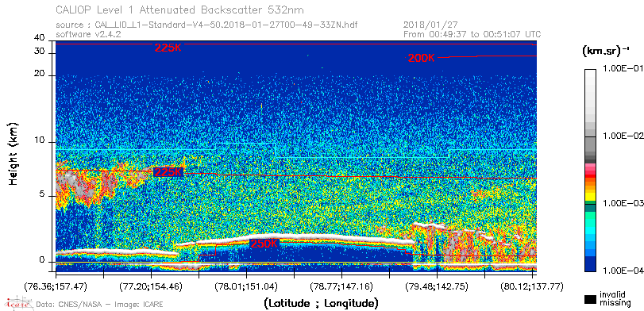Click the '(78.01;151.04)' axis tick label
644x311 pixels.
click(246, 286)
